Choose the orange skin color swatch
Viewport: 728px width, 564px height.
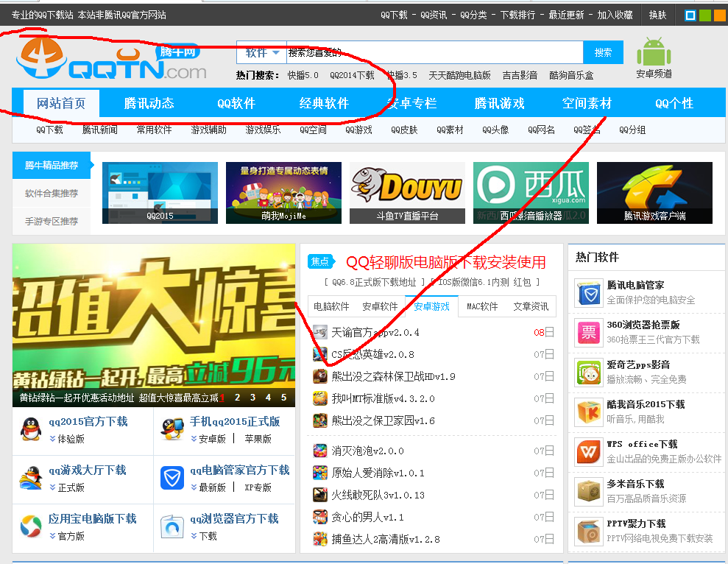click(x=719, y=15)
